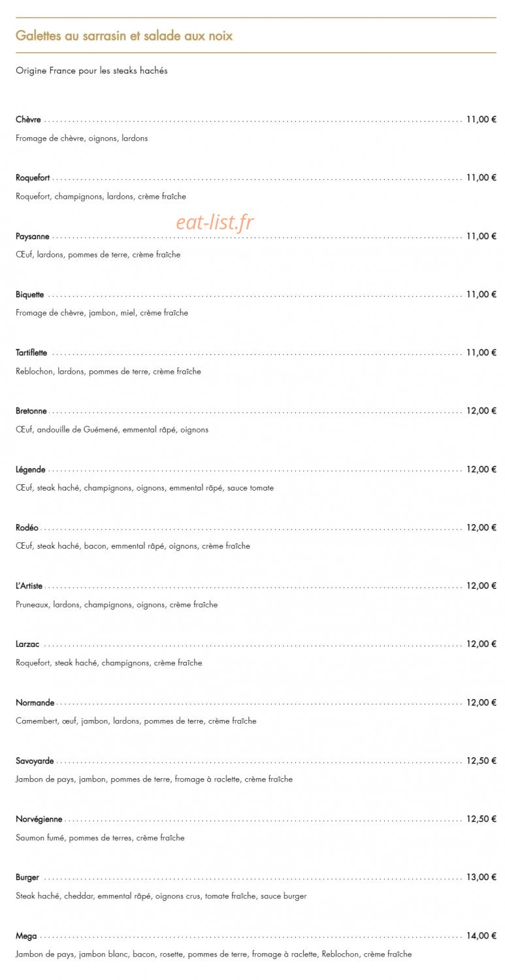505x980 pixels.
Task: Select the Chèvre galette item
Action: [28, 120]
